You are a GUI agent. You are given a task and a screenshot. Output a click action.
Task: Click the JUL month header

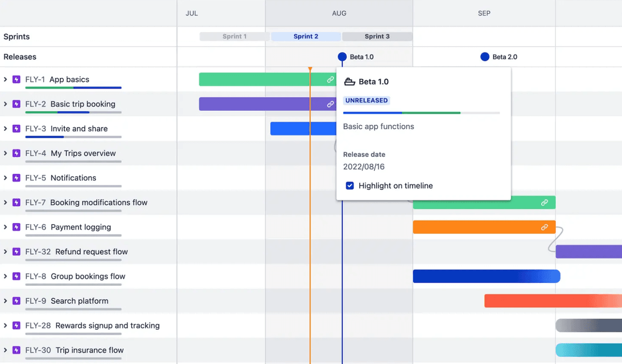pos(192,13)
